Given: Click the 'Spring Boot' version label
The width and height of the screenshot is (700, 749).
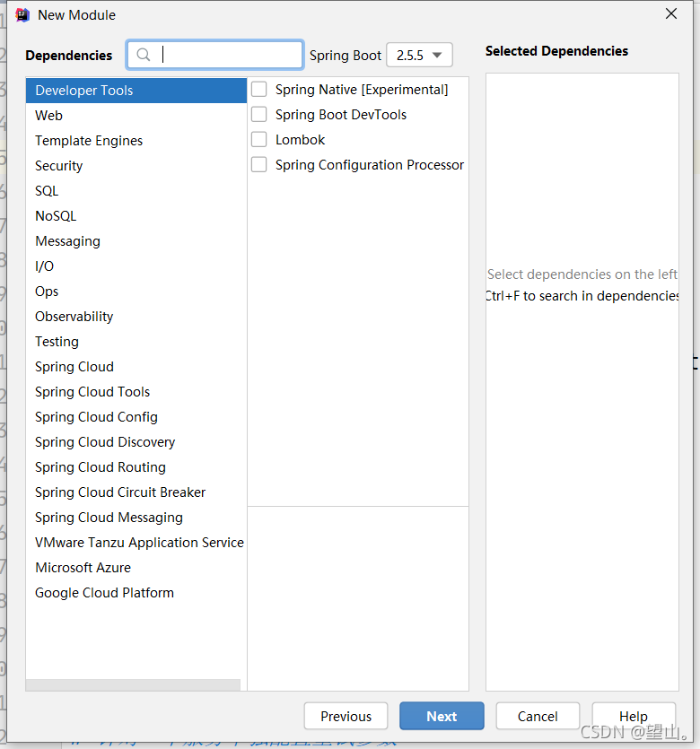Looking at the screenshot, I should (346, 56).
